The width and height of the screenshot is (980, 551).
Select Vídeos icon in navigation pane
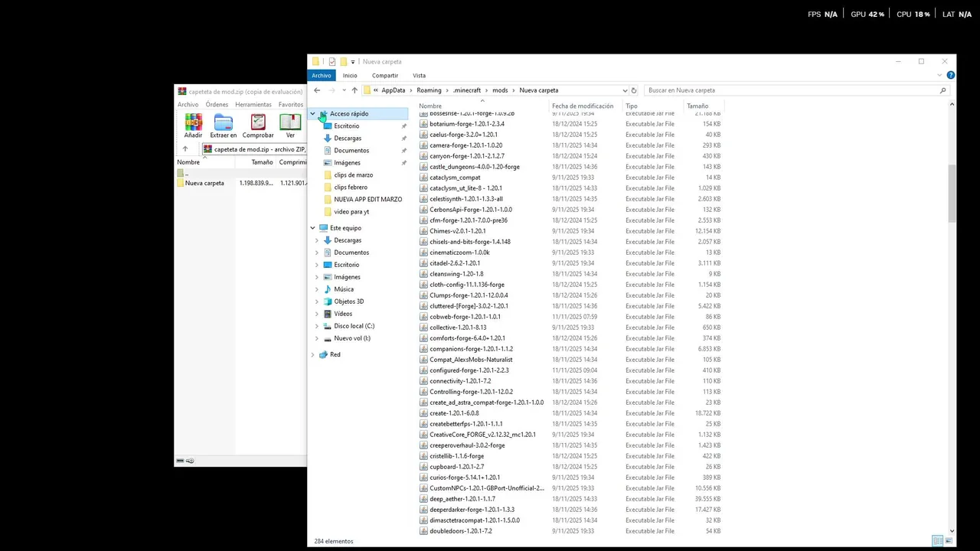point(328,314)
